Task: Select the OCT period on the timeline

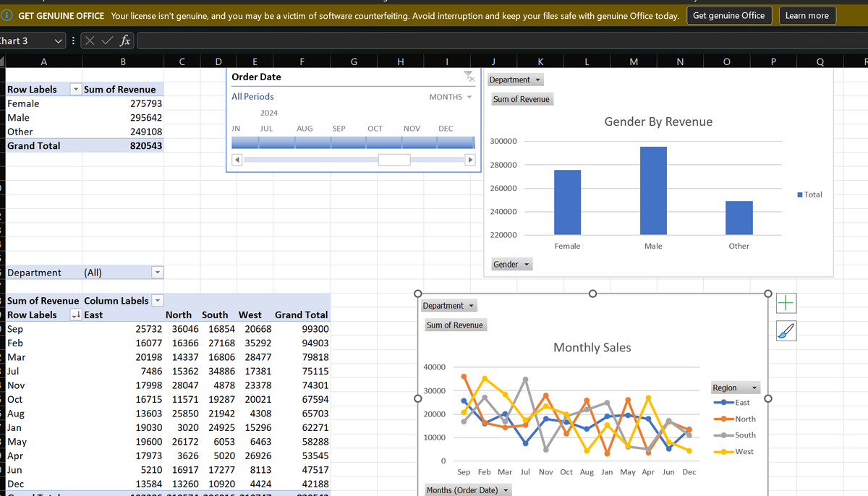Action: pos(375,129)
